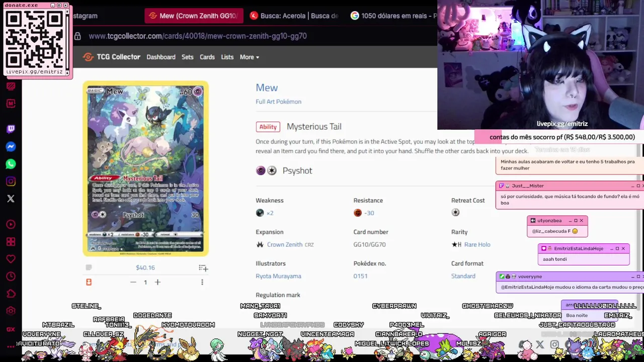Viewport: 644px width, 362px height.
Task: Click the Full Art Pokémon link
Action: click(278, 102)
